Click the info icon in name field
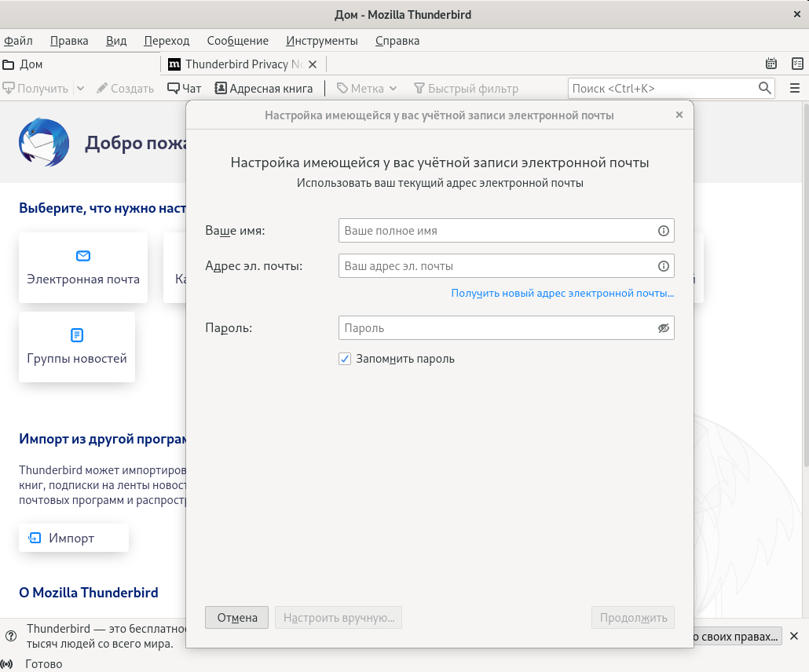Screen dimensions: 809x672 click(x=664, y=231)
